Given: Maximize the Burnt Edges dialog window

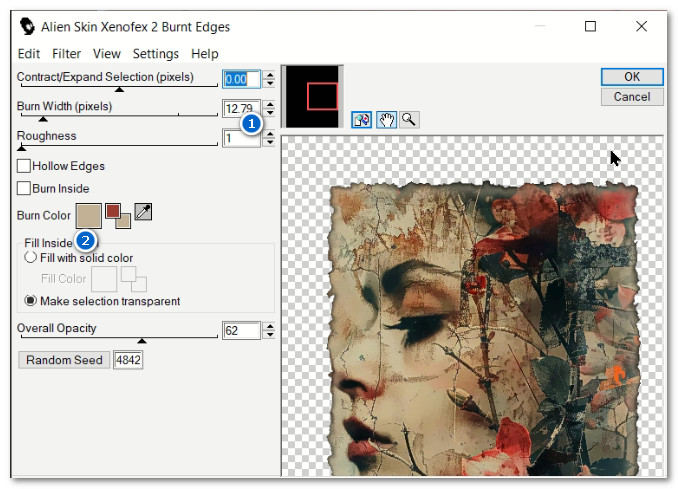Looking at the screenshot, I should (x=590, y=26).
